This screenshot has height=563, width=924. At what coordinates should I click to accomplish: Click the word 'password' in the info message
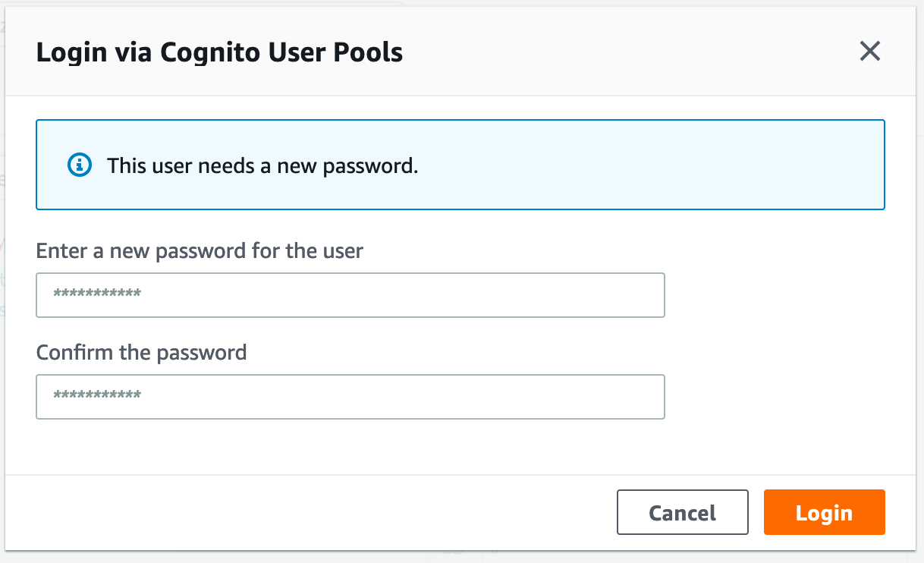point(370,165)
